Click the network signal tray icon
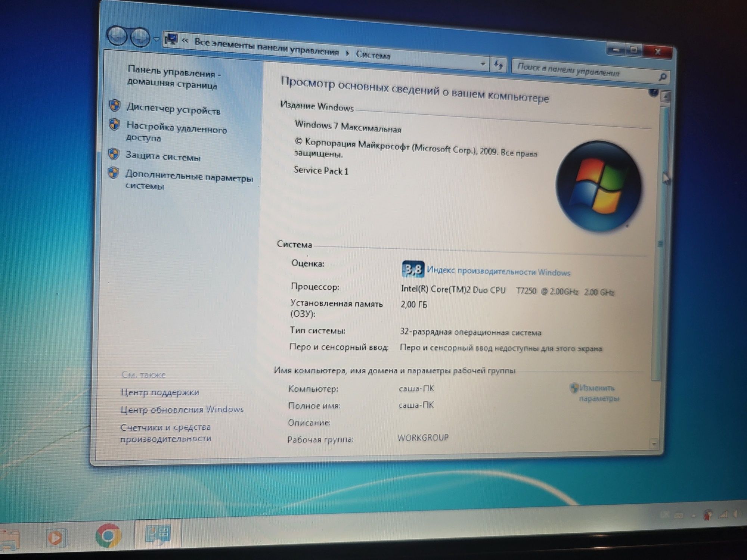 click(x=723, y=514)
